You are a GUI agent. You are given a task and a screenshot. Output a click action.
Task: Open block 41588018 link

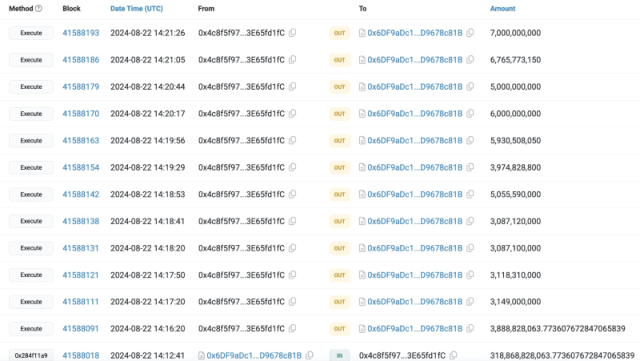(x=81, y=356)
